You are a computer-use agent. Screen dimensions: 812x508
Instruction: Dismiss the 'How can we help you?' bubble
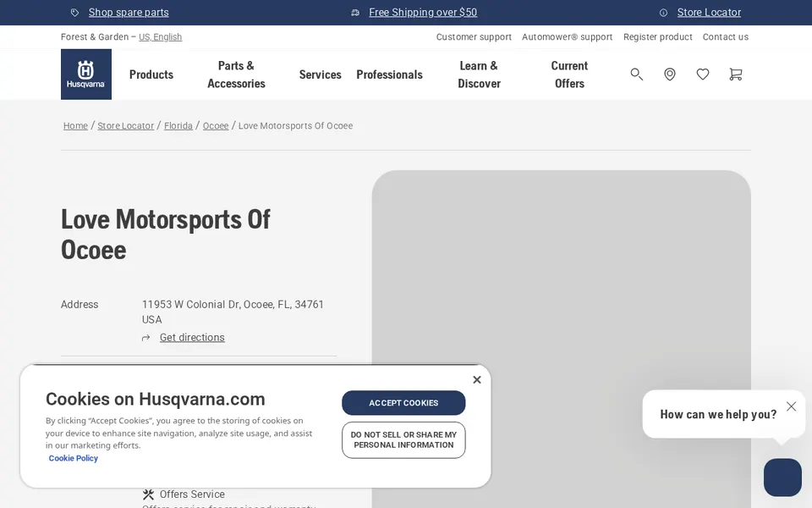[792, 406]
